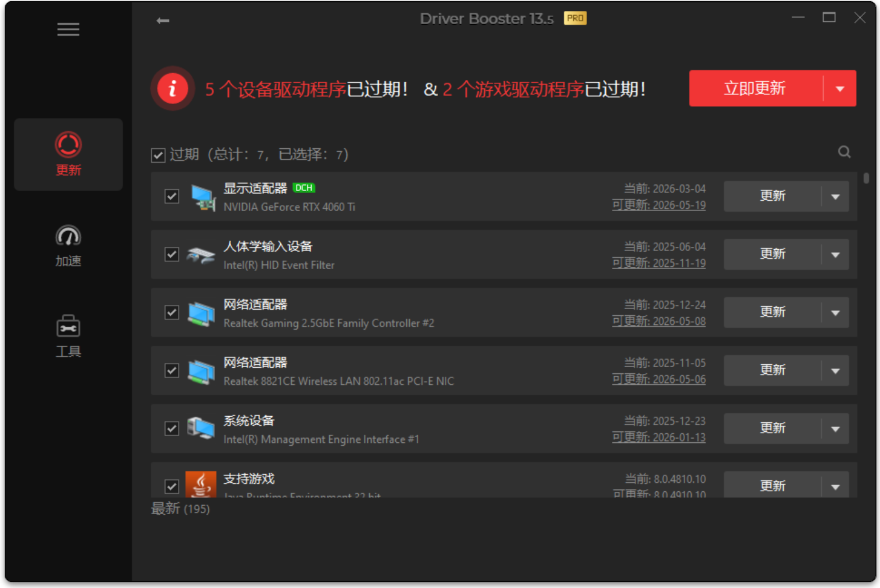880x588 pixels.
Task: Expand the 立即更新 dropdown arrow
Action: click(840, 88)
